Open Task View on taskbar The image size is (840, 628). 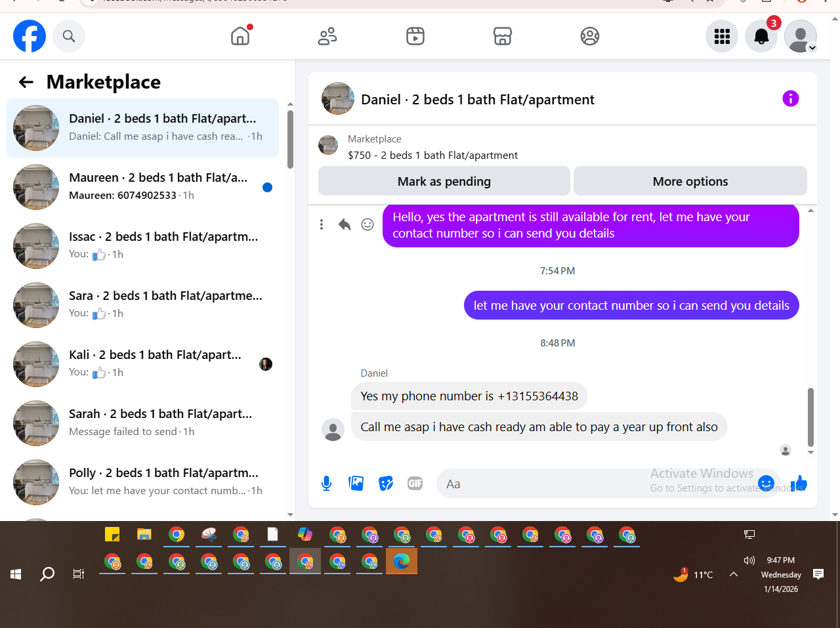coord(79,574)
